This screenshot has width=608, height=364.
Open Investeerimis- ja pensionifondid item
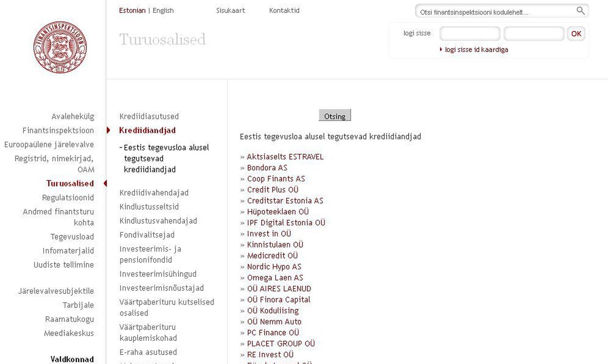(x=150, y=254)
